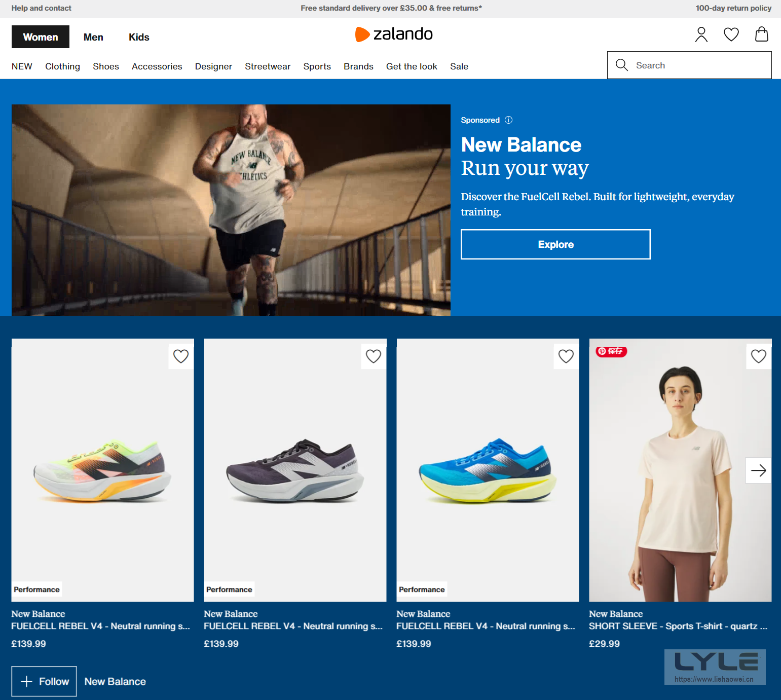Click the Explore button
Image resolution: width=781 pixels, height=700 pixels.
555,244
